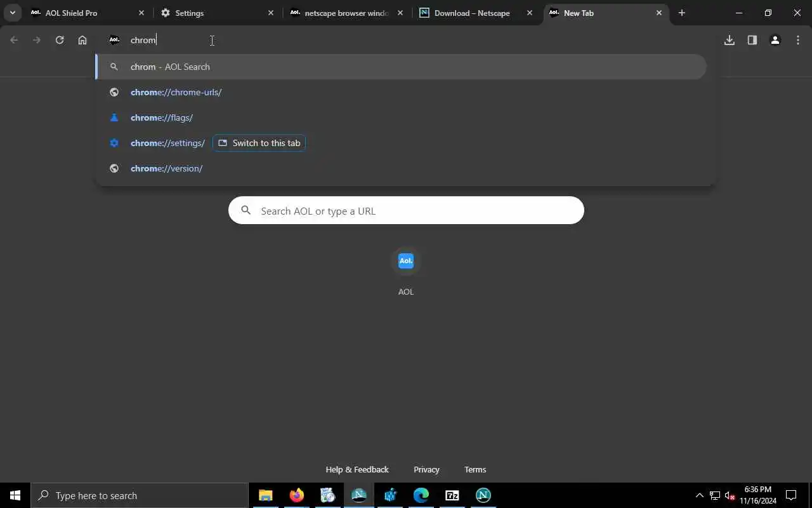
Task: Click globe icon beside chrome://chrome-urls/
Action: tap(114, 92)
